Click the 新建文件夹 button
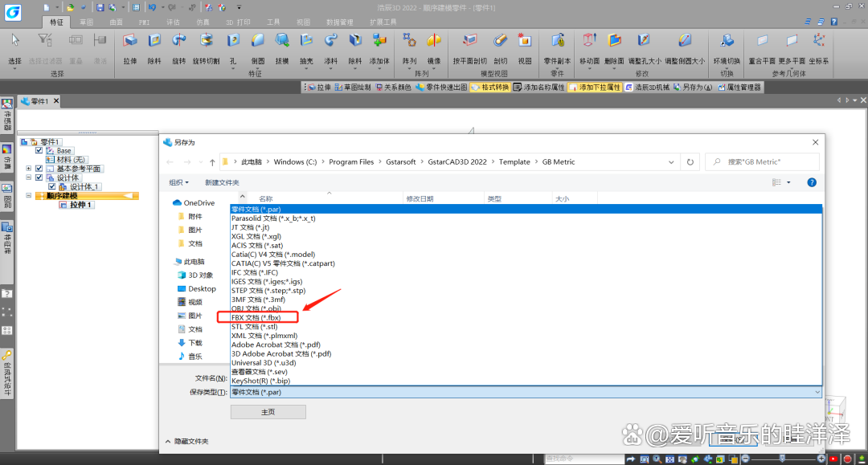868x465 pixels. click(x=222, y=182)
